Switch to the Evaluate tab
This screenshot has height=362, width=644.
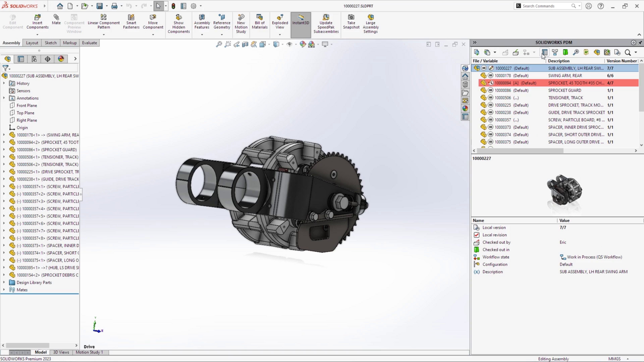89,43
